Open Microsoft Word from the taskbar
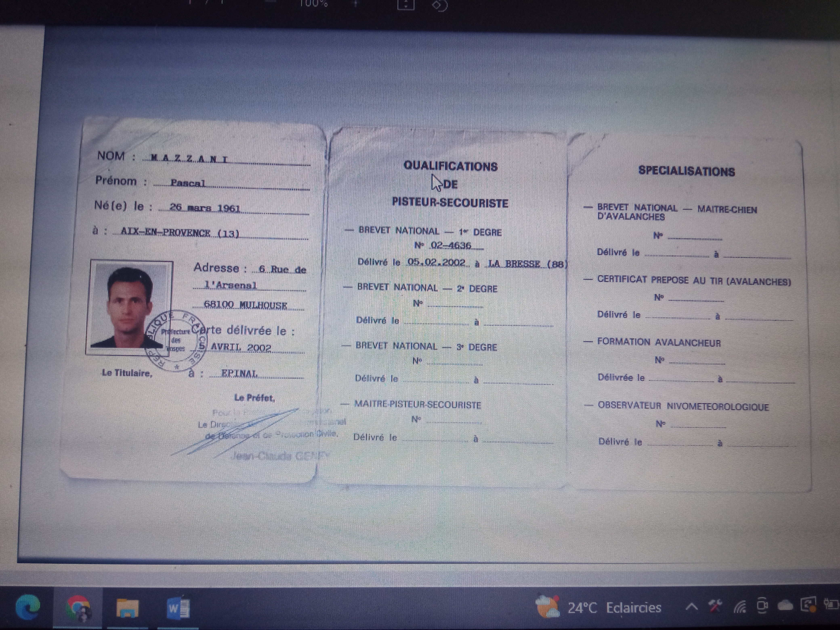Image resolution: width=840 pixels, height=630 pixels. 178,608
